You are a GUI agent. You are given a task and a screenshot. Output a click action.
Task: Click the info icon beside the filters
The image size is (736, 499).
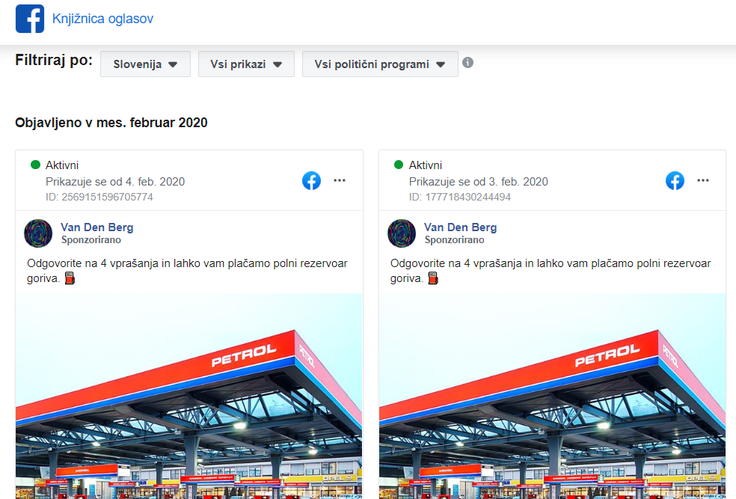468,62
